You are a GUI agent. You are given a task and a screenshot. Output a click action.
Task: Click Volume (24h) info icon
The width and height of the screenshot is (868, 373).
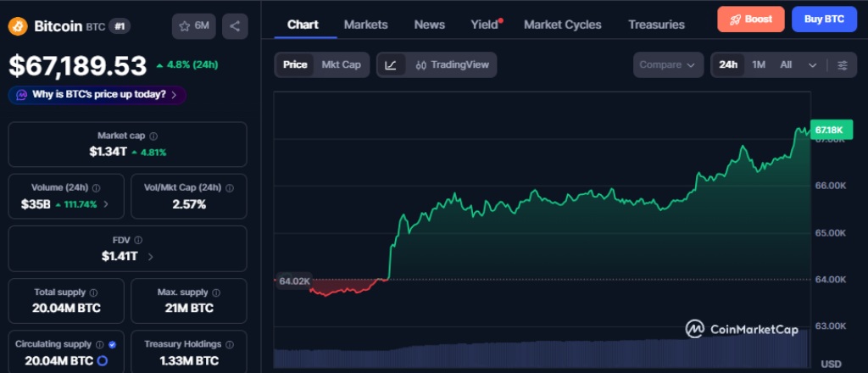[x=97, y=188]
